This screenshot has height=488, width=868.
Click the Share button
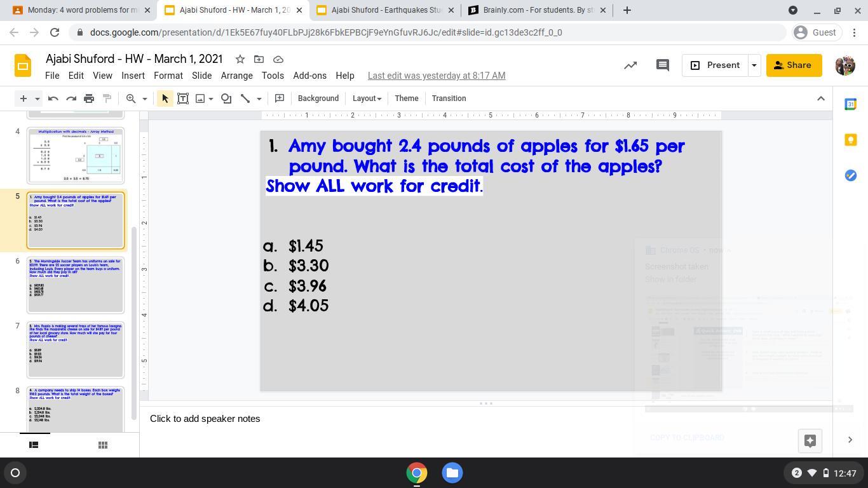(x=794, y=65)
